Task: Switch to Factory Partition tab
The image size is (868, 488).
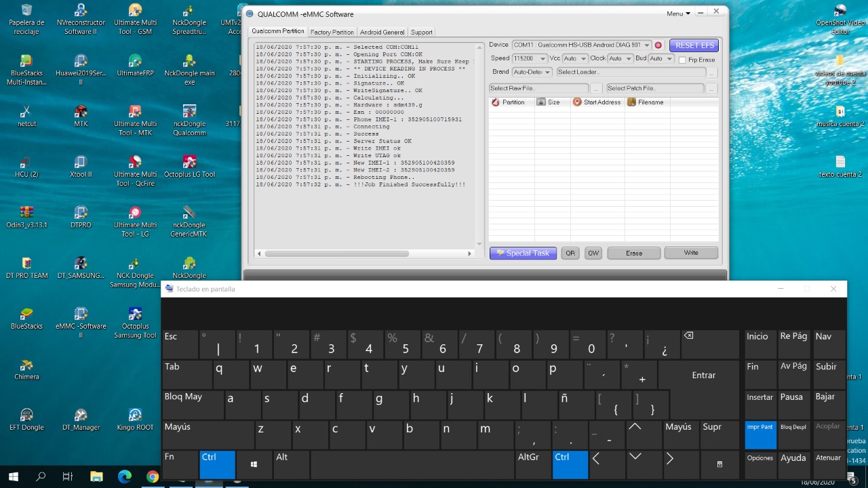Action: [332, 32]
